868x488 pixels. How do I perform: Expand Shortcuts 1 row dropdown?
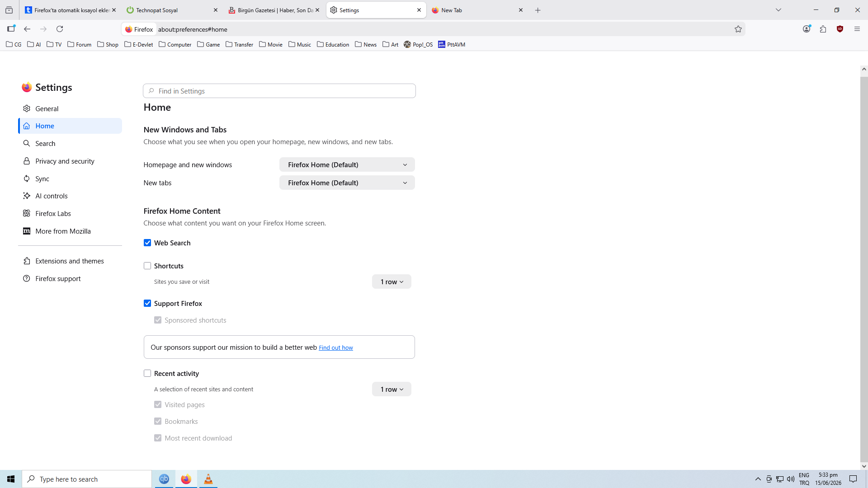click(392, 282)
